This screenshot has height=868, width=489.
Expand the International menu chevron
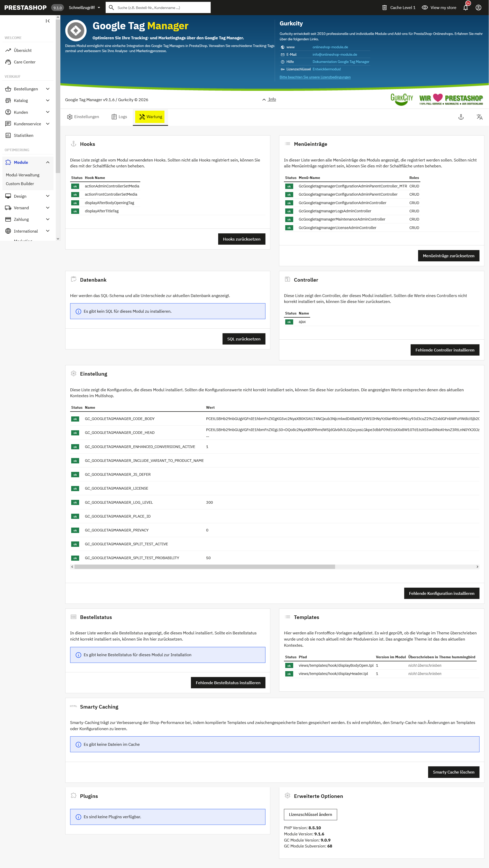pos(48,231)
